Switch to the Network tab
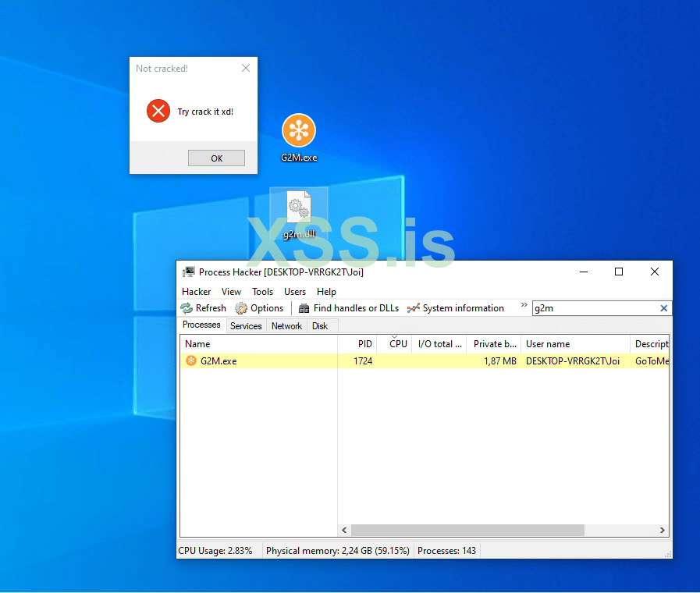The image size is (700, 593). pyautogui.click(x=286, y=326)
